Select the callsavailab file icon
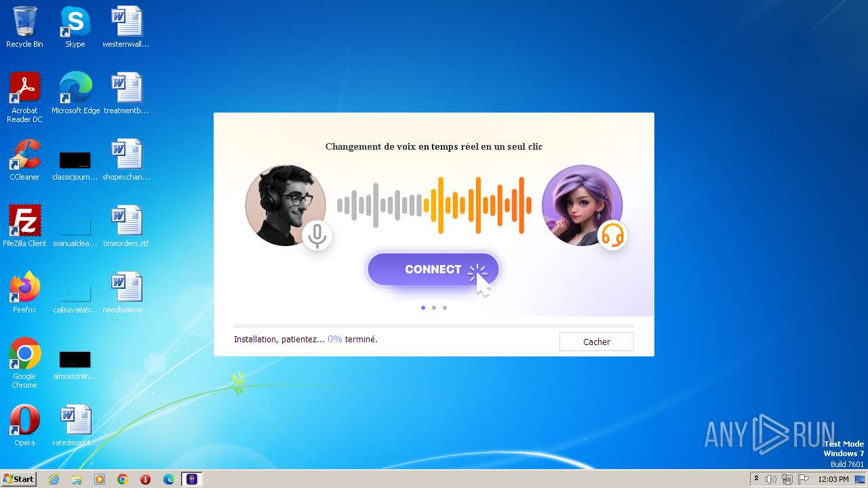Viewport: 868px width, 488px height. tap(75, 298)
